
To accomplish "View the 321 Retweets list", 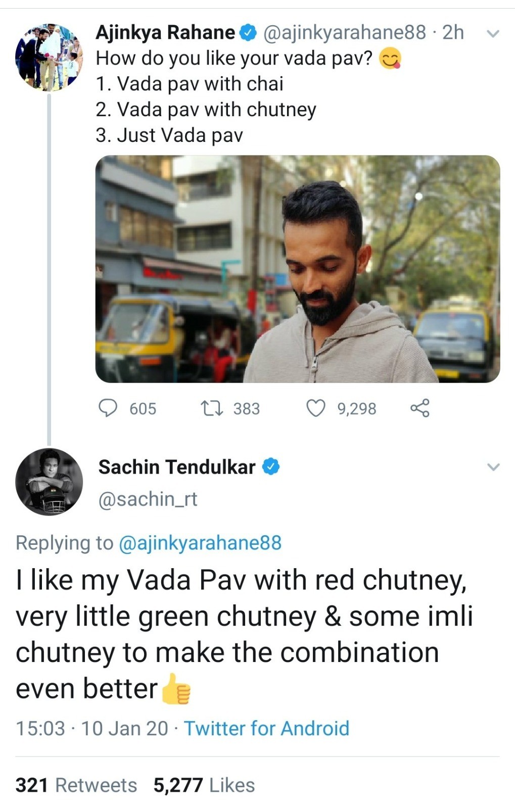I will 76,785.
